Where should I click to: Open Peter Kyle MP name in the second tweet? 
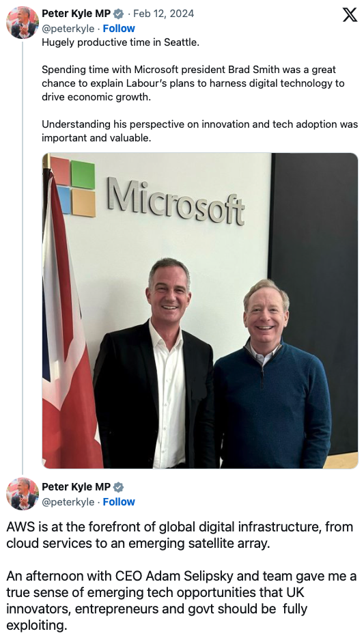[76, 486]
